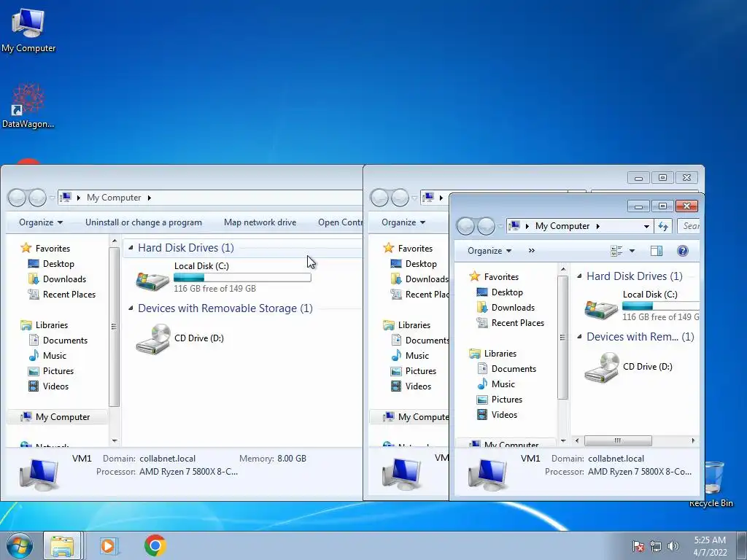Show hidden toolbar commands chevron in the front window
Viewport: 747px width, 560px height.
(532, 251)
